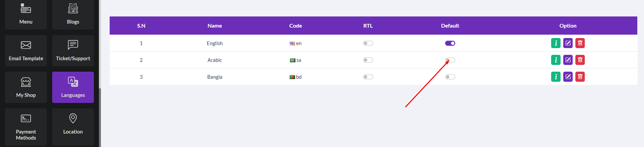Open the Email Template section
Screen dimensions: 644x147
[26, 50]
